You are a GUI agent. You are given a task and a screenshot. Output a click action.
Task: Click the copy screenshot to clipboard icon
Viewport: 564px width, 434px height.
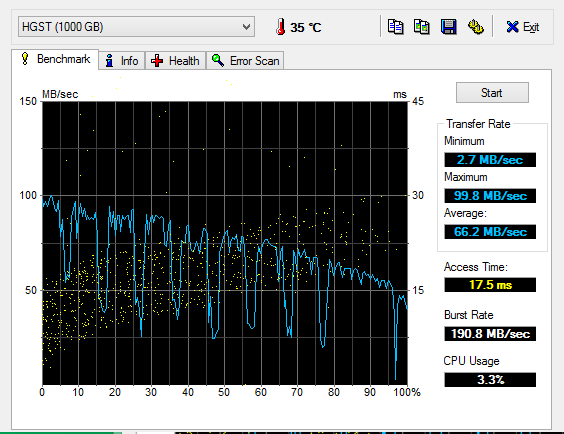click(x=422, y=27)
